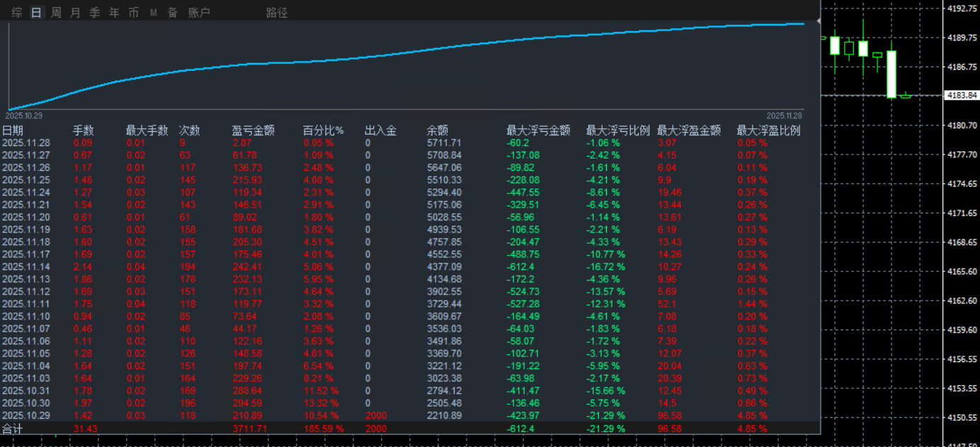This screenshot has height=447, width=980.
Task: Click the profit value 294.59
Action: (247, 402)
